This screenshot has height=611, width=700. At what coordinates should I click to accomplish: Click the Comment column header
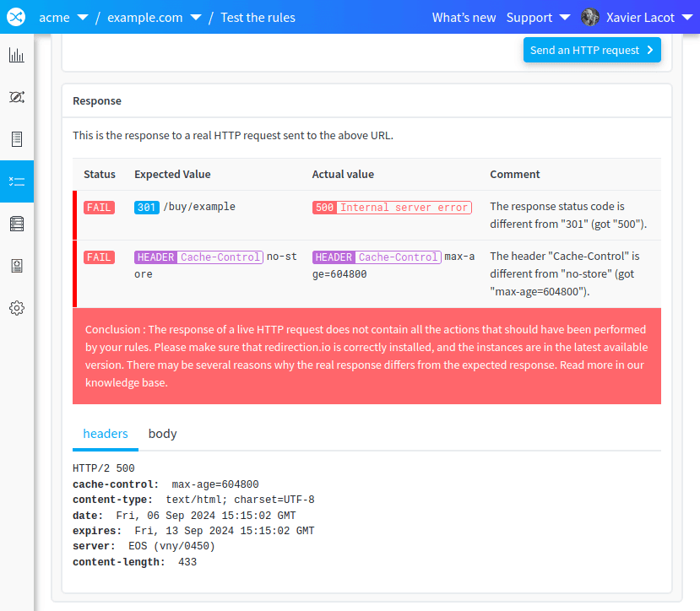pyautogui.click(x=515, y=174)
